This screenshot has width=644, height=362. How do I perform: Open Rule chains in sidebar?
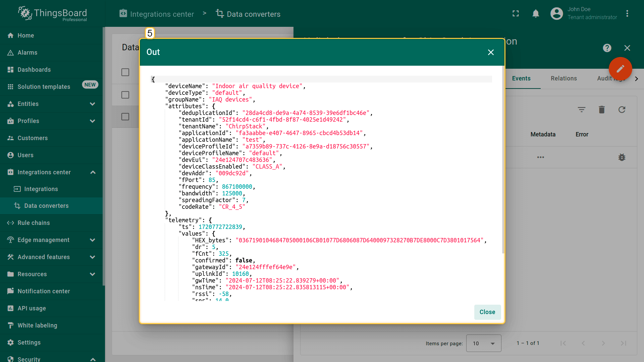pos(34,223)
